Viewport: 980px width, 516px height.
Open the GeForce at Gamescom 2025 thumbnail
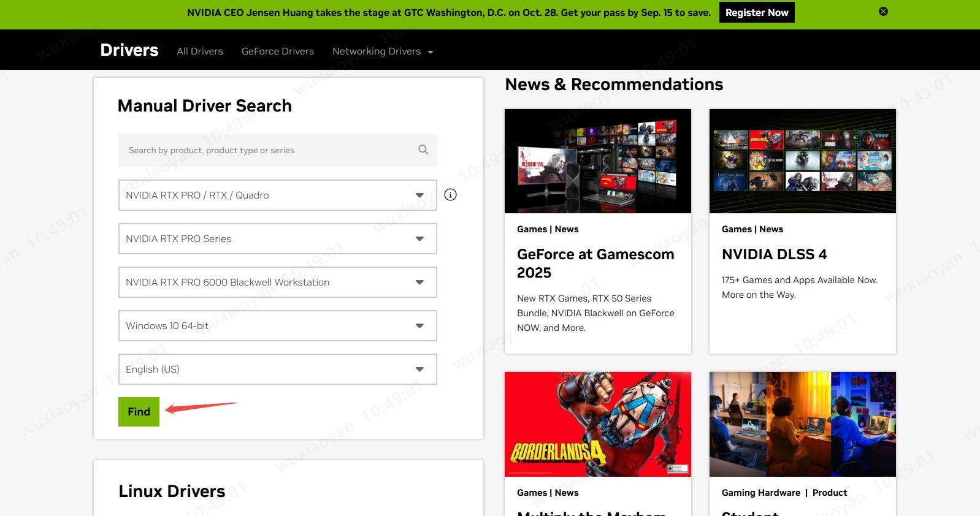(597, 161)
